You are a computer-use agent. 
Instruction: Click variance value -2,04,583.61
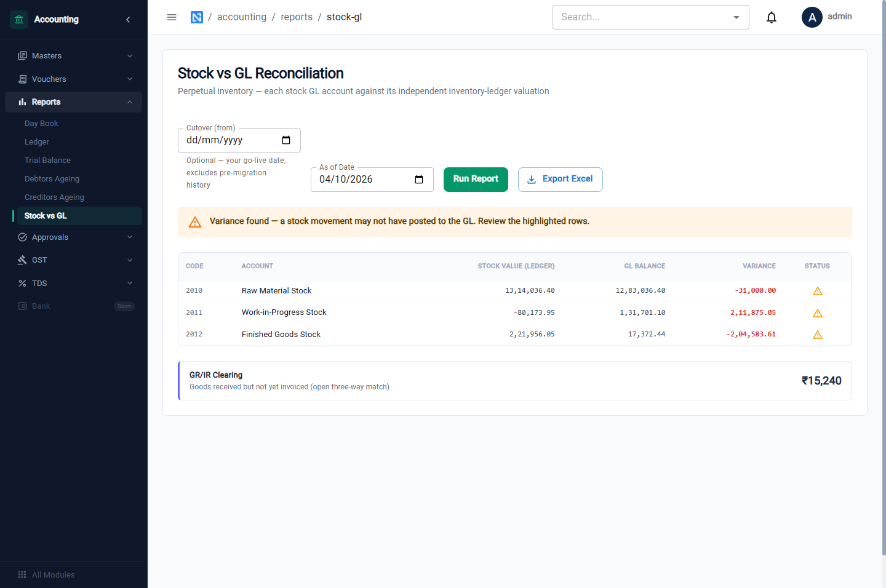pos(751,335)
